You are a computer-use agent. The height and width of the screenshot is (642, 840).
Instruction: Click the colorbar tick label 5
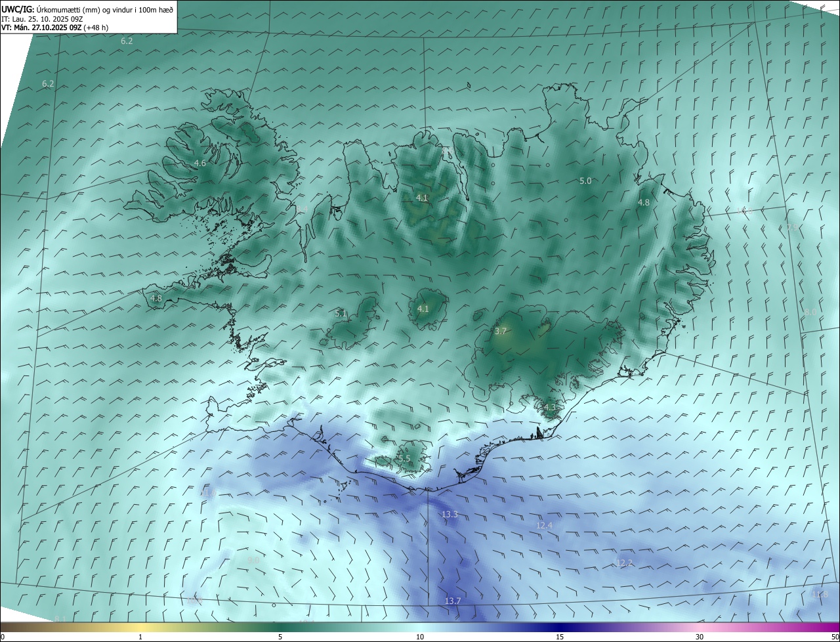click(280, 637)
